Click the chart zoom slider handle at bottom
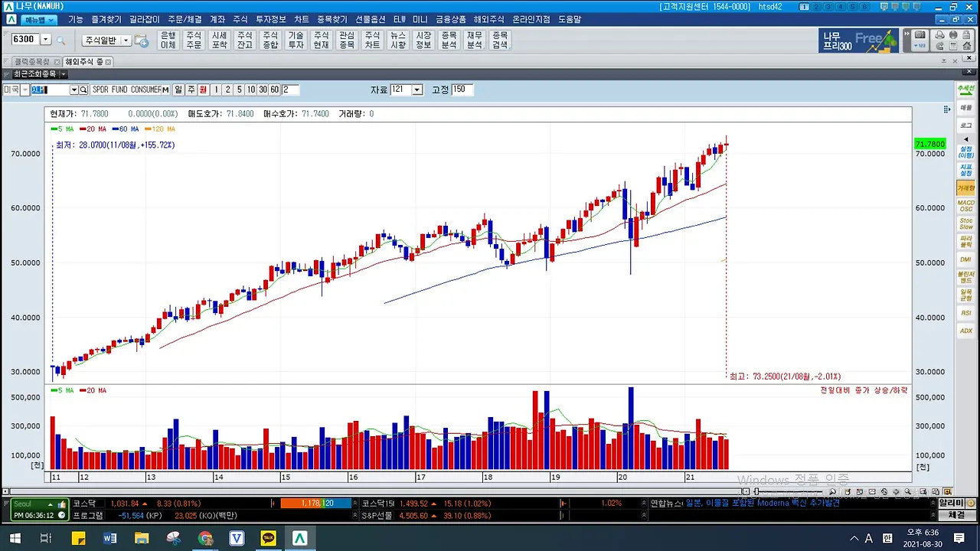Image resolution: width=980 pixels, height=551 pixels. coord(756,491)
